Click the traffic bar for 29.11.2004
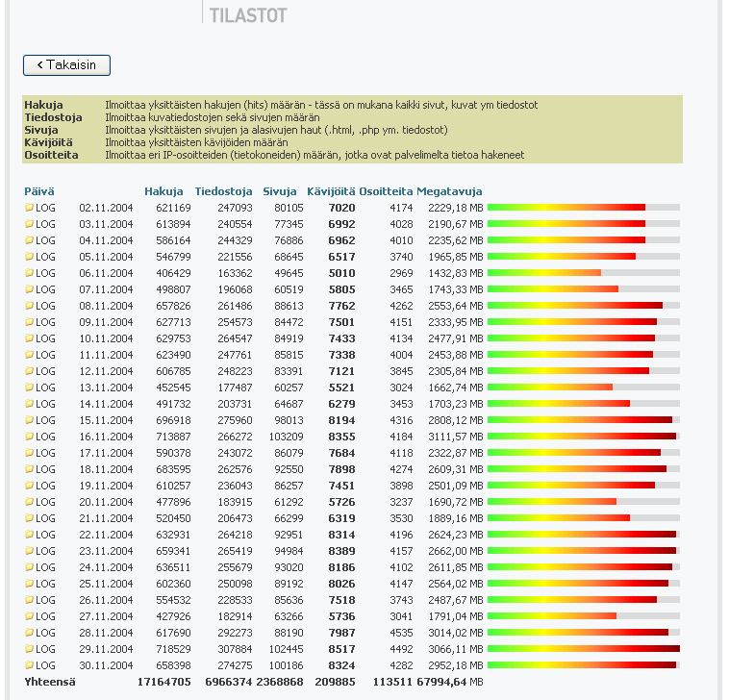The width and height of the screenshot is (729, 700). point(584,649)
